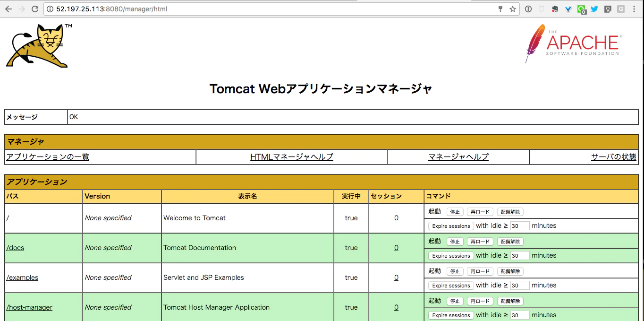Stop /examples with its 停止 button

coord(455,271)
